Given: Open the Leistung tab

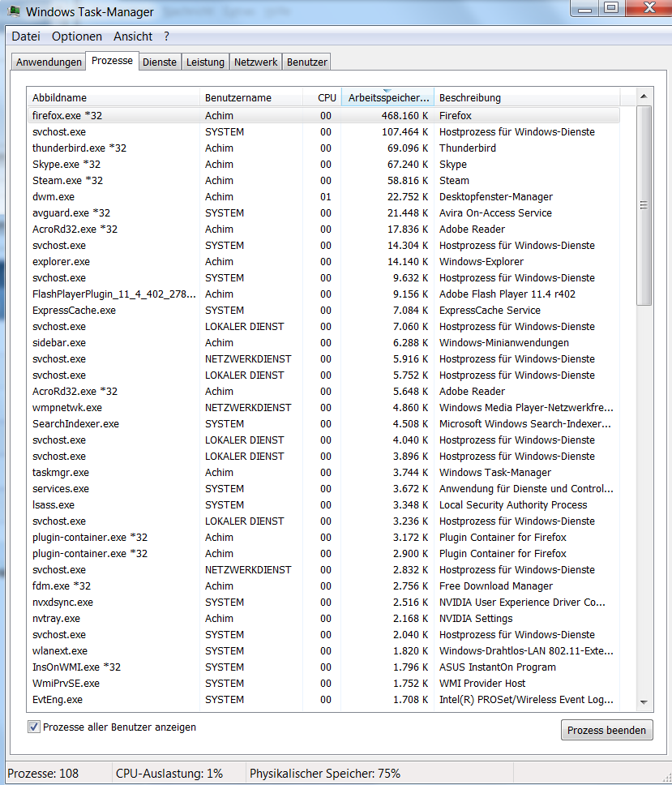Looking at the screenshot, I should (x=205, y=62).
